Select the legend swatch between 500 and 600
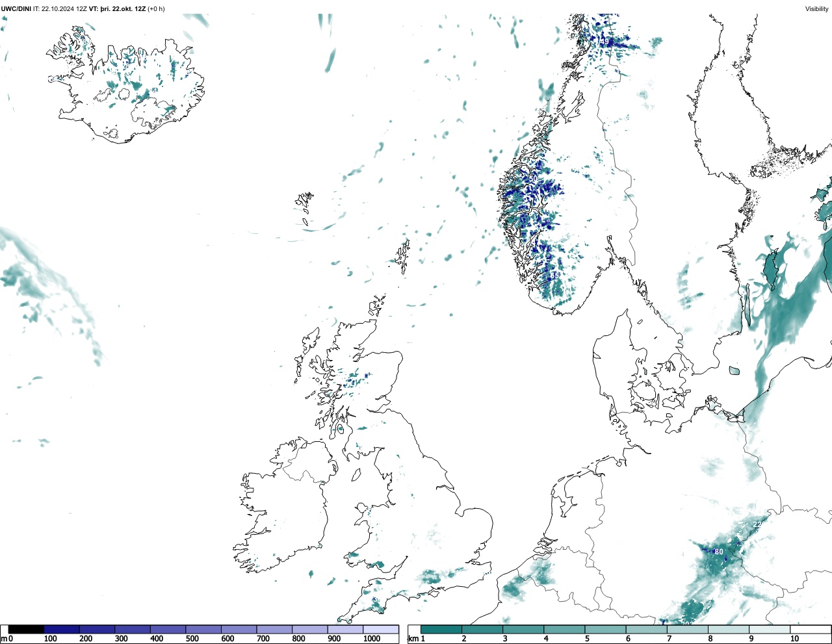Image resolution: width=832 pixels, height=644 pixels. (x=203, y=629)
